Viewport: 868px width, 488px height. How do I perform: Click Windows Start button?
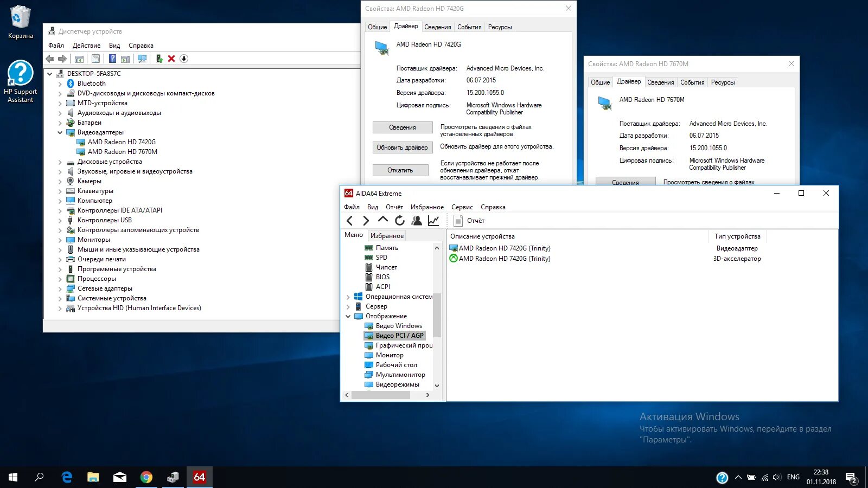[x=13, y=477]
